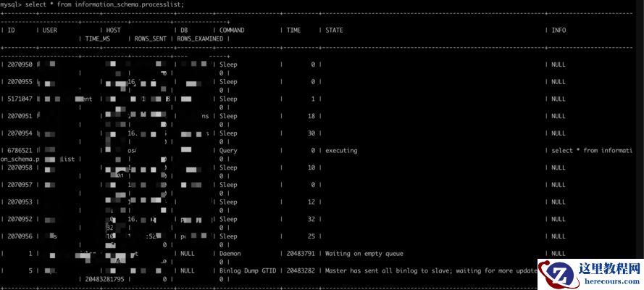Click process ID 2070957
The height and width of the screenshot is (290, 644).
[x=20, y=185]
